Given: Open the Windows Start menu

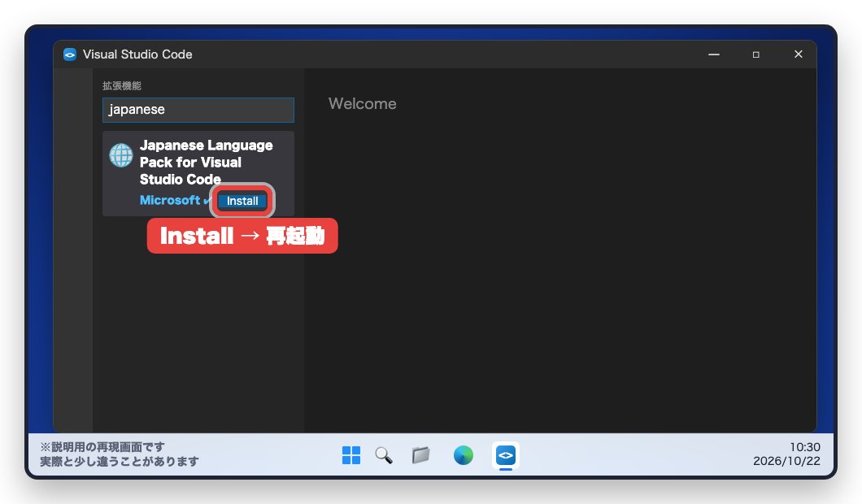Looking at the screenshot, I should (351, 455).
